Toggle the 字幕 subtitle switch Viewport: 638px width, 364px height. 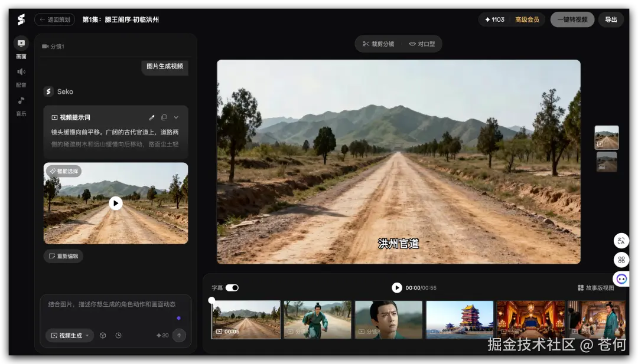pos(232,288)
